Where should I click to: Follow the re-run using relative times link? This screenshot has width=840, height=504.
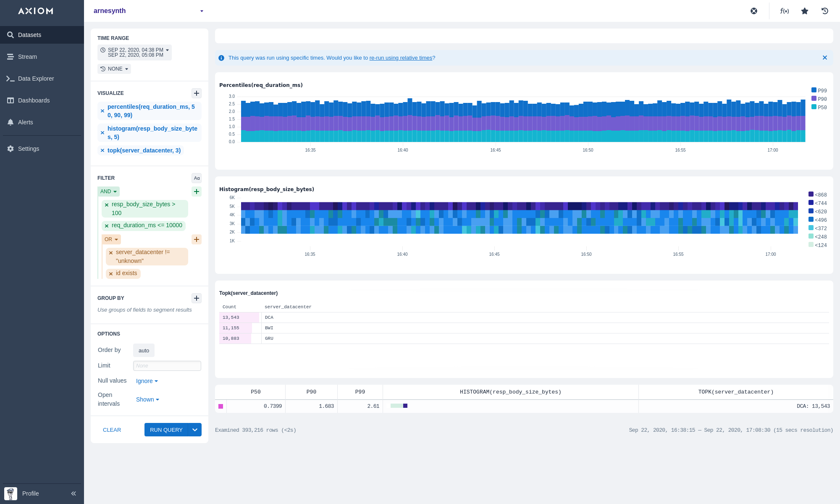401,58
